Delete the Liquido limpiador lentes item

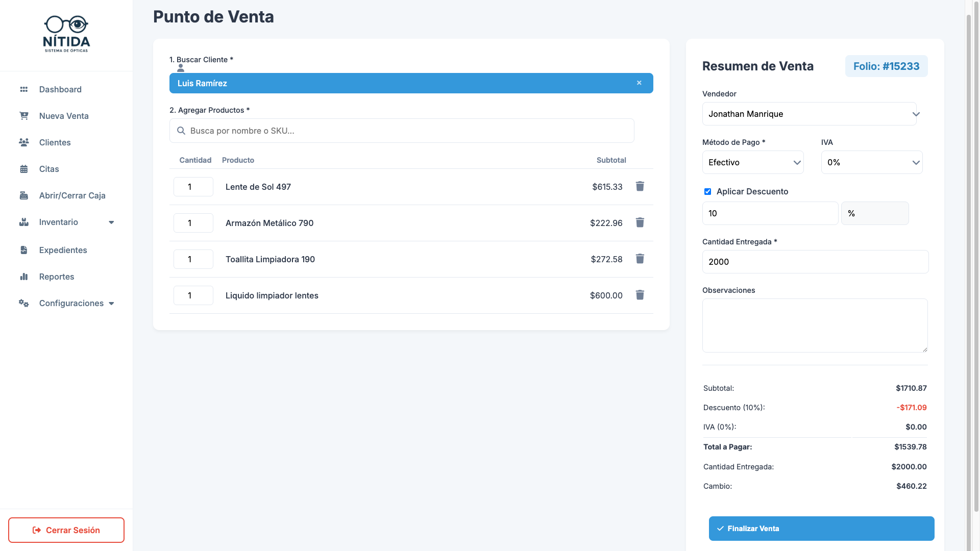pos(640,295)
